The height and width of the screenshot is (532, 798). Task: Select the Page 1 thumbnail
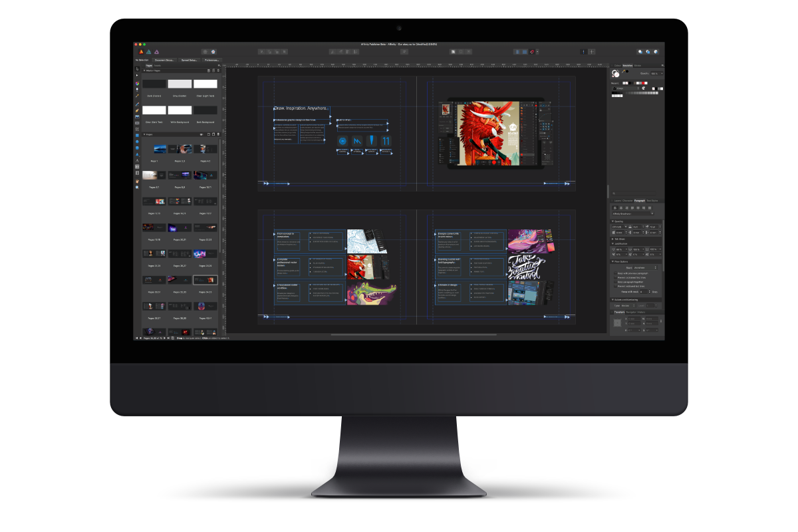(x=160, y=149)
